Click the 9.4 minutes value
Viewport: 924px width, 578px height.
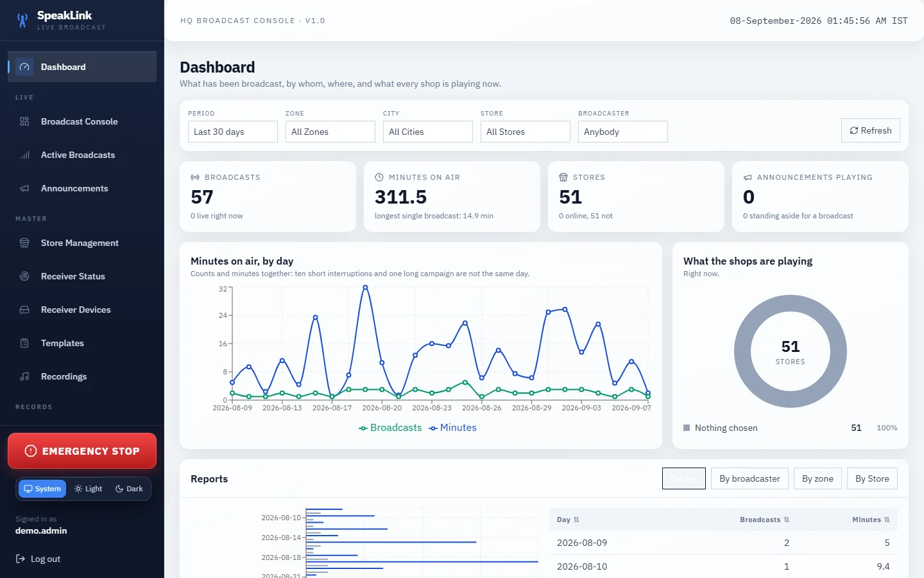click(883, 566)
